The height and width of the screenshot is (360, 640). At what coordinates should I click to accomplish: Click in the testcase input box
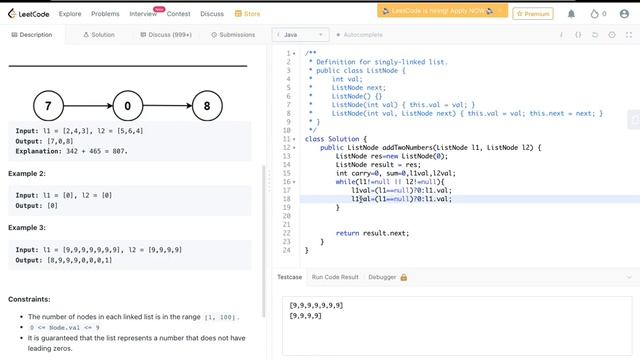[457, 326]
